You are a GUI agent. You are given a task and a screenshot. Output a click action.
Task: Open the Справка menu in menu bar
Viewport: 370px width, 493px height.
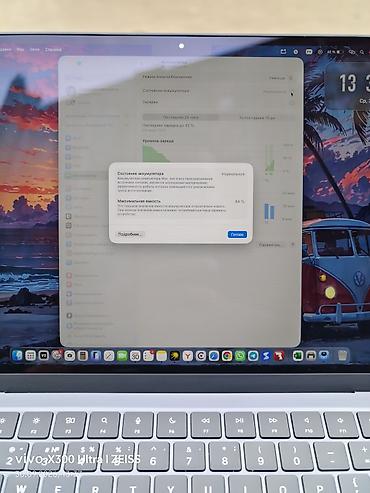click(53, 50)
